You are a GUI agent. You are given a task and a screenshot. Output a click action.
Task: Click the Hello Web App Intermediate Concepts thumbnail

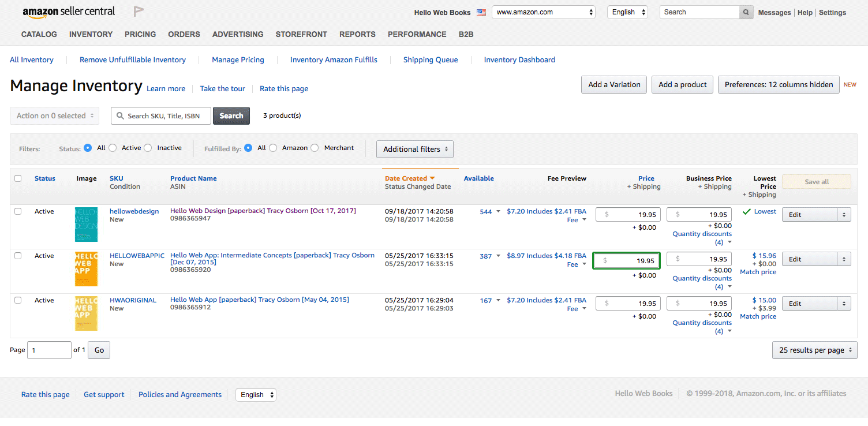coord(86,269)
